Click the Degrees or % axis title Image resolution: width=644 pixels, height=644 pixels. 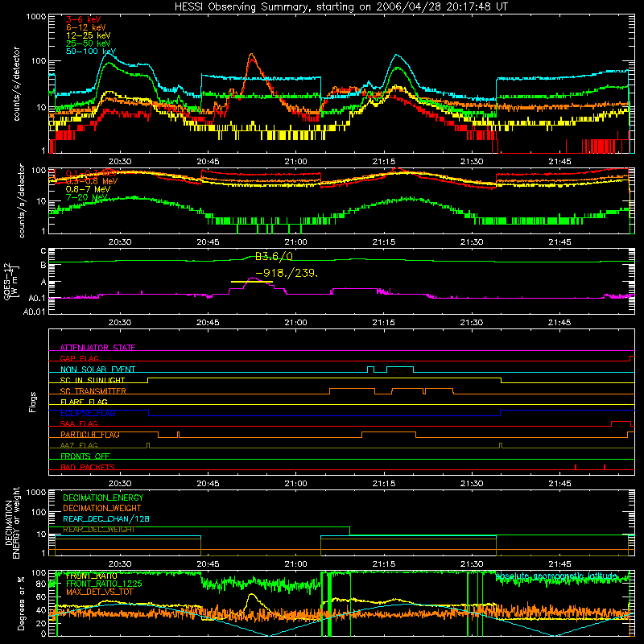point(21,604)
